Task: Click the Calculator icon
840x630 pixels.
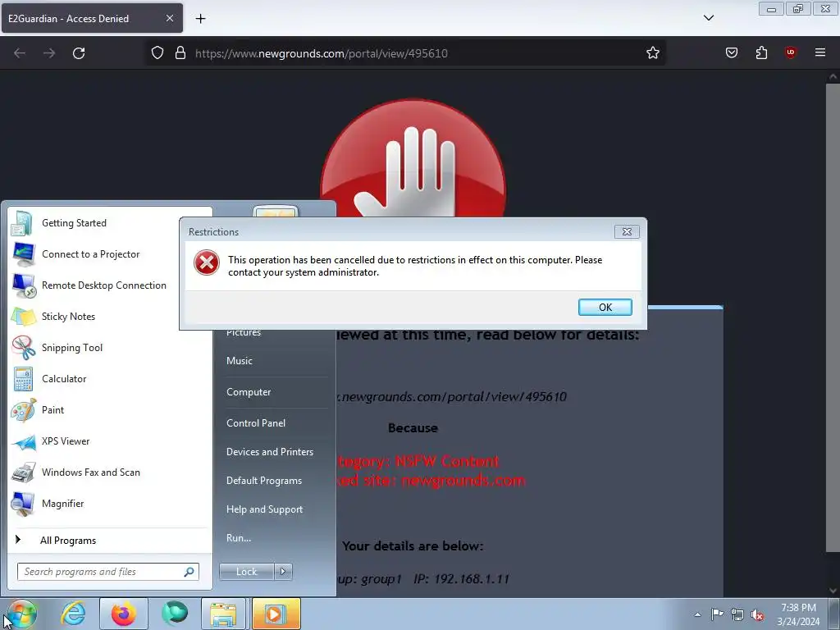Action: click(x=23, y=379)
